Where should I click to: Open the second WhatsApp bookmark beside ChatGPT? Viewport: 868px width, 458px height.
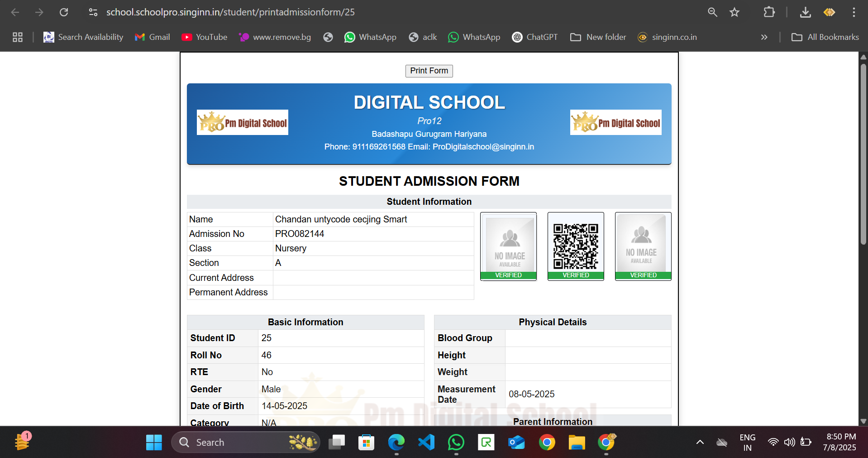(x=474, y=37)
